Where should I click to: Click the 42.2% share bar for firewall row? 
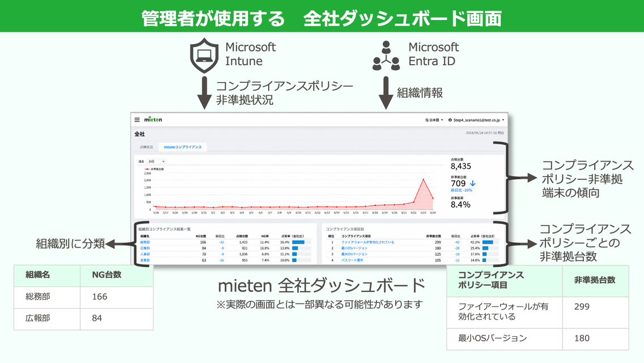(x=490, y=243)
